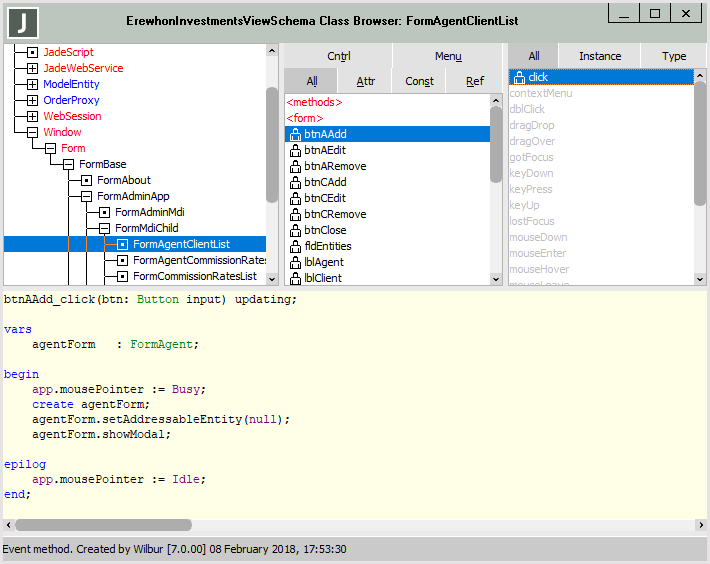Click the Jade J application icon
Viewport: 710px width, 564px height.
tap(23, 21)
